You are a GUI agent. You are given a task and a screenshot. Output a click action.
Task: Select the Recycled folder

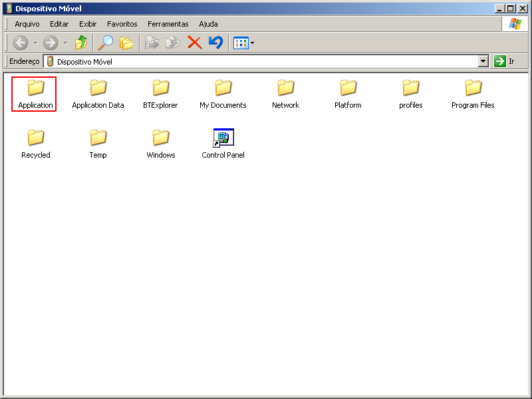click(36, 144)
